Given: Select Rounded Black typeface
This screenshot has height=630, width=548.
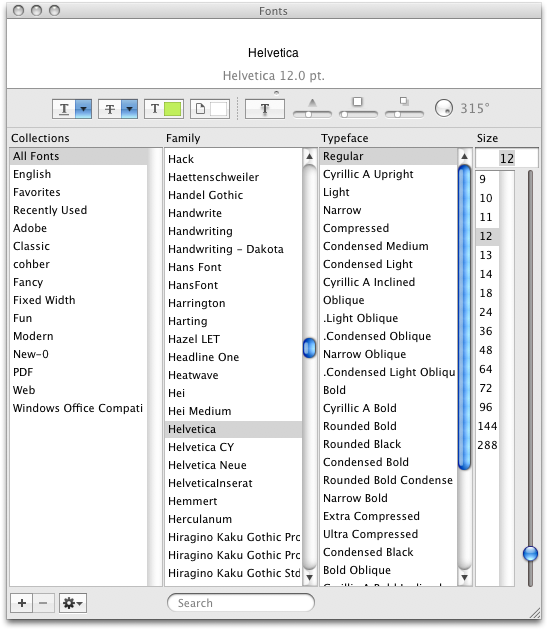Looking at the screenshot, I should (x=389, y=444).
